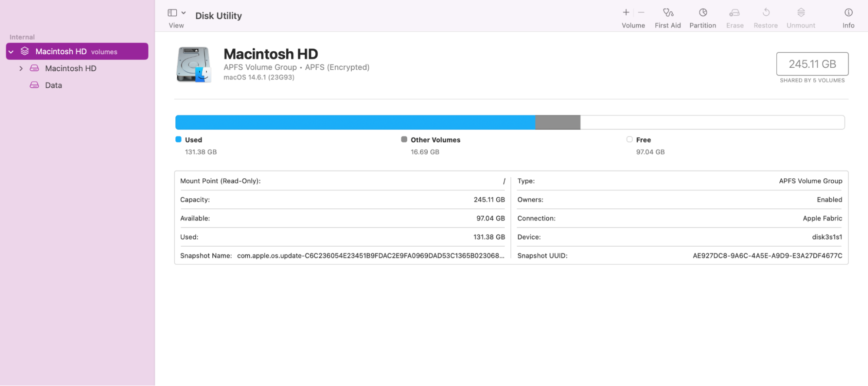Click the stacked layers volume group icon
The width and height of the screenshot is (868, 386).
(x=25, y=51)
